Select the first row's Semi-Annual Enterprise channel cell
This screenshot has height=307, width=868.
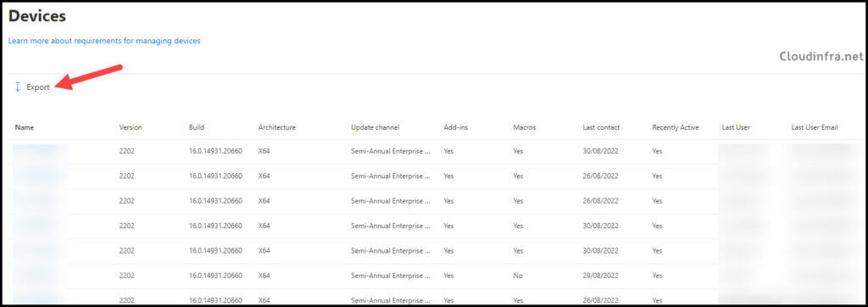391,151
